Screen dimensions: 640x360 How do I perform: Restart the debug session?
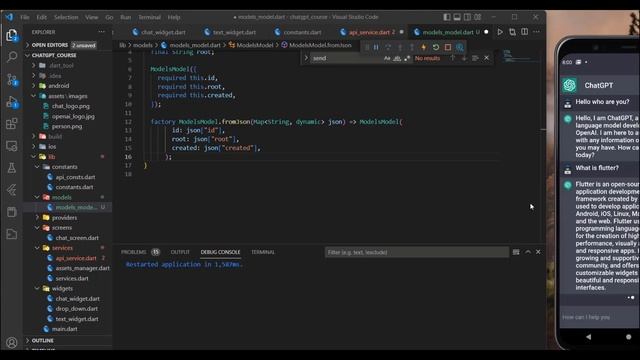(x=436, y=47)
